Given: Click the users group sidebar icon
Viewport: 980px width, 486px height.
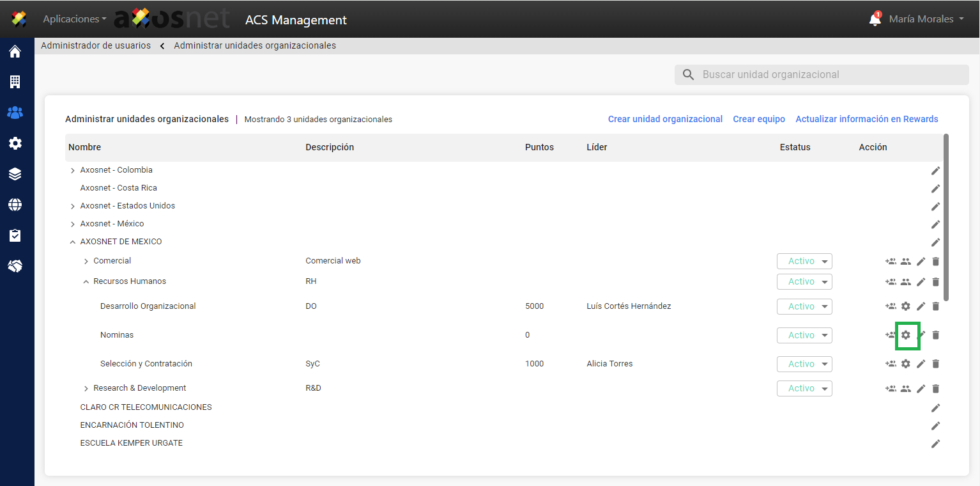Looking at the screenshot, I should coord(15,113).
